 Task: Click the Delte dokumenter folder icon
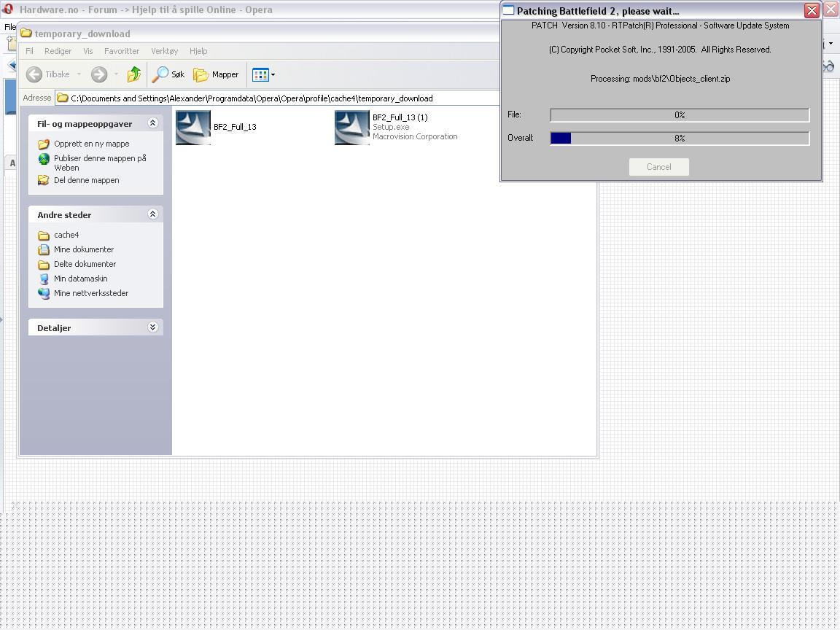[x=44, y=265]
